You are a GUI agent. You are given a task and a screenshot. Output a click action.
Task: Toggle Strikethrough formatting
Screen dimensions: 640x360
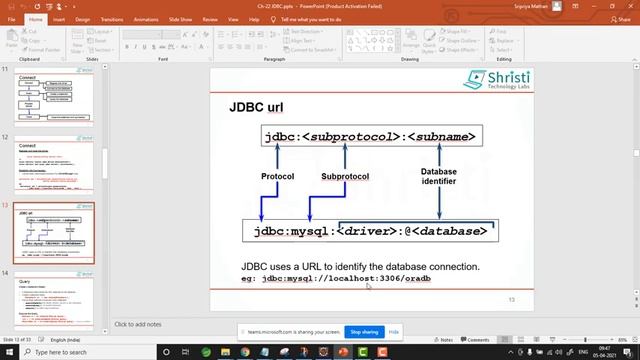(162, 47)
